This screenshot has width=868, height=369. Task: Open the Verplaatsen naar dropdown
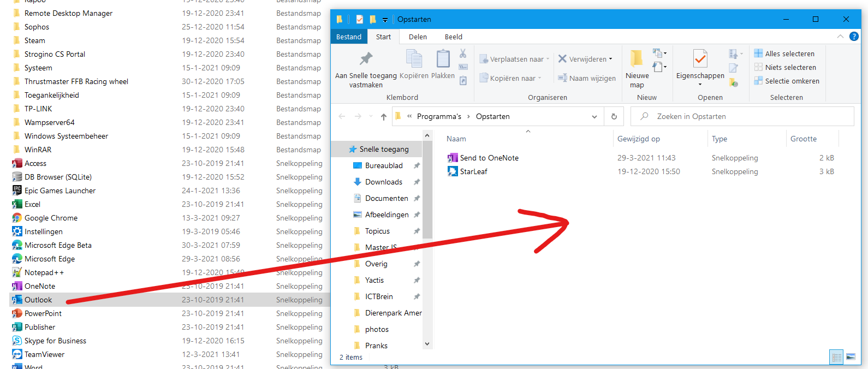pyautogui.click(x=514, y=59)
